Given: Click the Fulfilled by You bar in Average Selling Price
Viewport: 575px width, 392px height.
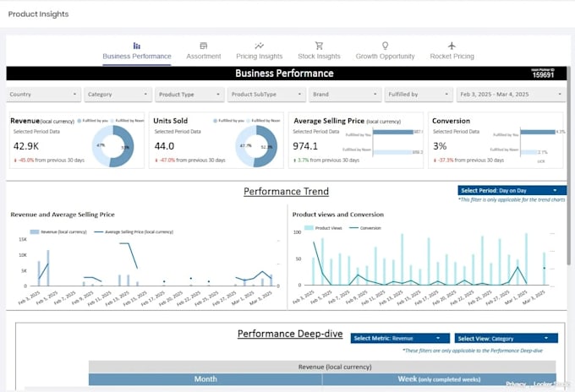Looking at the screenshot, I should (393, 132).
